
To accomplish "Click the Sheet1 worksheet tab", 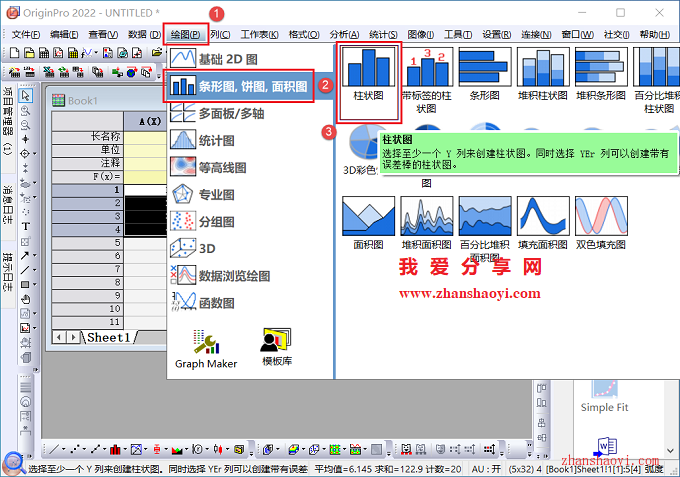I will click(108, 337).
